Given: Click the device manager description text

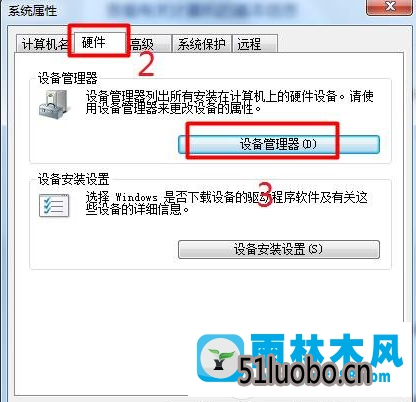Looking at the screenshot, I should pyautogui.click(x=229, y=102).
